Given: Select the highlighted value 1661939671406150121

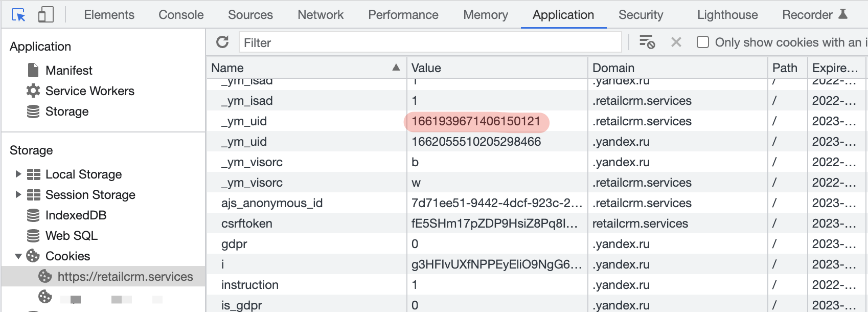Looking at the screenshot, I should tap(476, 121).
